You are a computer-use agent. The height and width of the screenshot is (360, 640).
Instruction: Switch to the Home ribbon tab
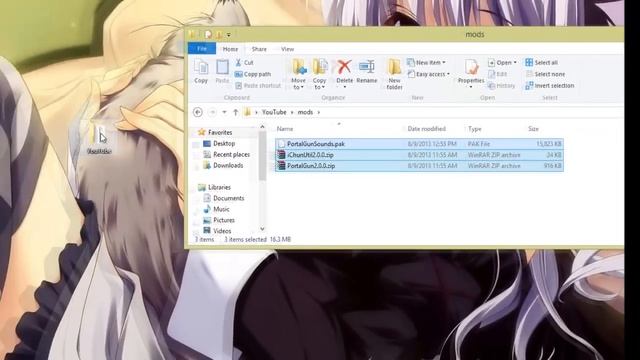coord(230,49)
